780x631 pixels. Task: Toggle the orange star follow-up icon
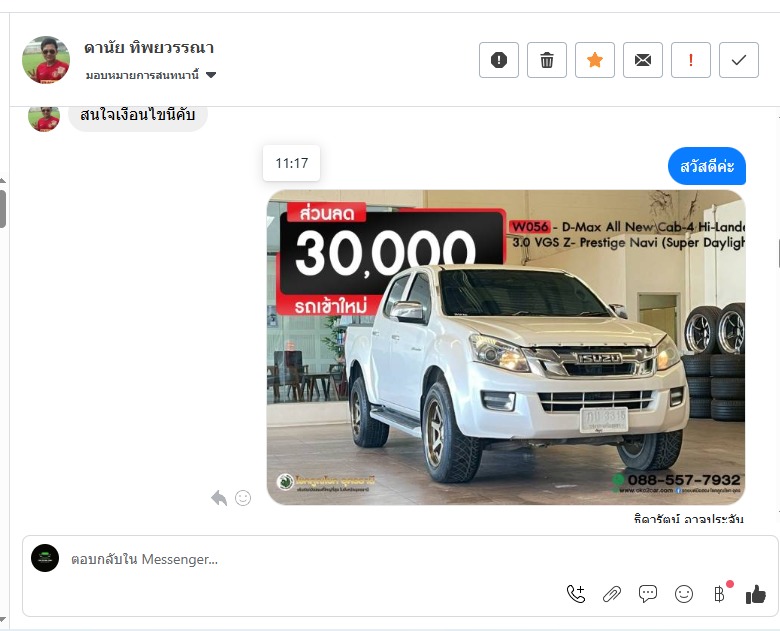(594, 60)
